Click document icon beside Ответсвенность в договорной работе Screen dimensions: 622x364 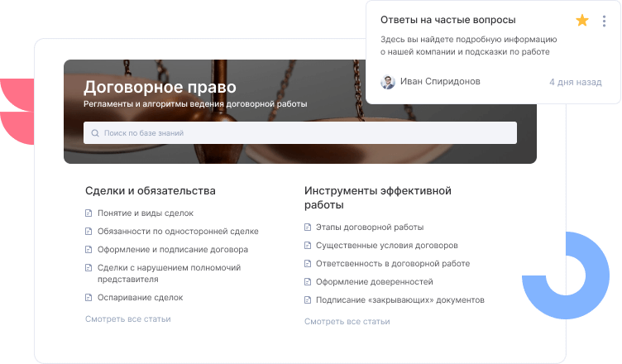click(x=308, y=264)
